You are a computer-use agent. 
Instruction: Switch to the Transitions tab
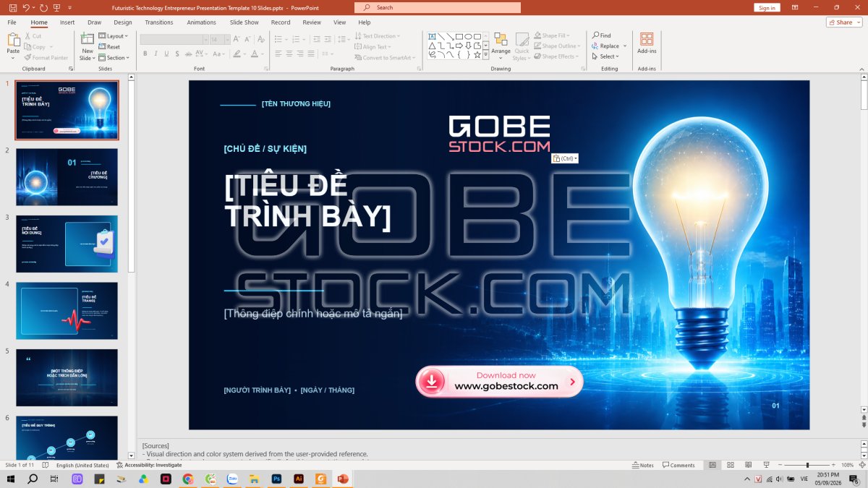pyautogui.click(x=159, y=22)
